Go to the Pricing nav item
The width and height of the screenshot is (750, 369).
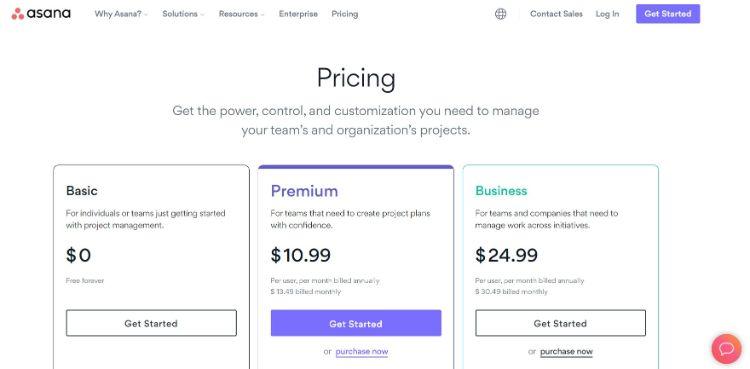coord(344,14)
